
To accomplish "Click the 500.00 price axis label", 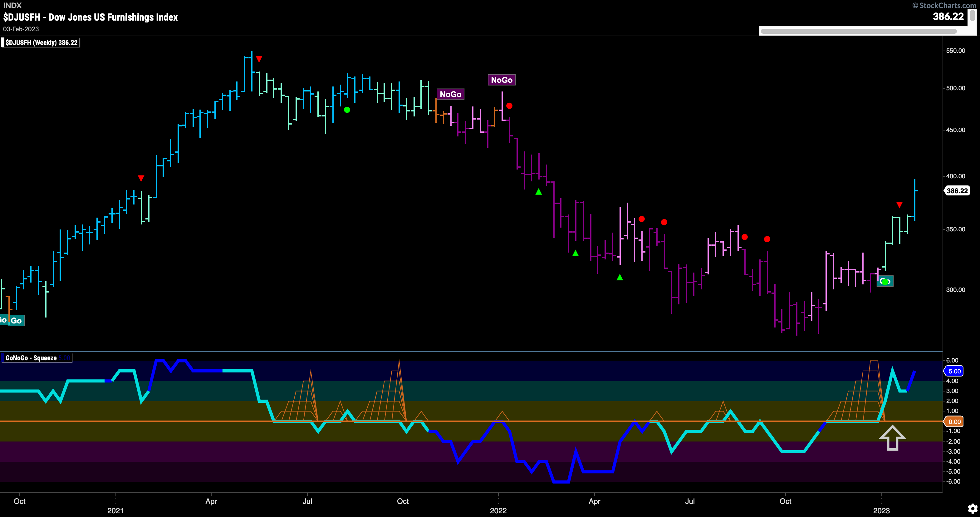I will [956, 88].
